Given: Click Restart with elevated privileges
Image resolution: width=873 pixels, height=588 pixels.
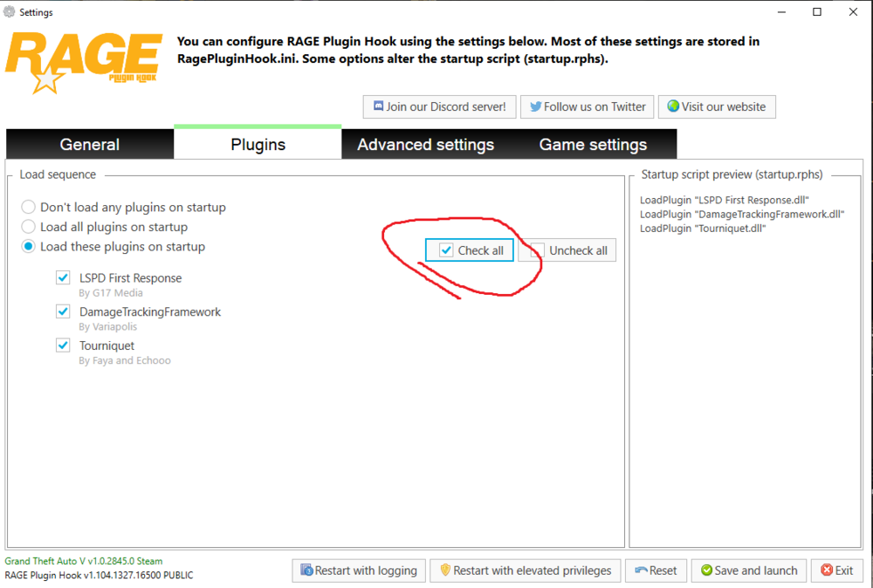Looking at the screenshot, I should coord(526,571).
